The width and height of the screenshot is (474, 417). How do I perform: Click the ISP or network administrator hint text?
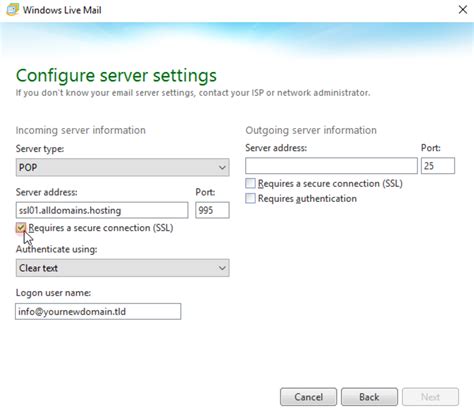point(193,93)
